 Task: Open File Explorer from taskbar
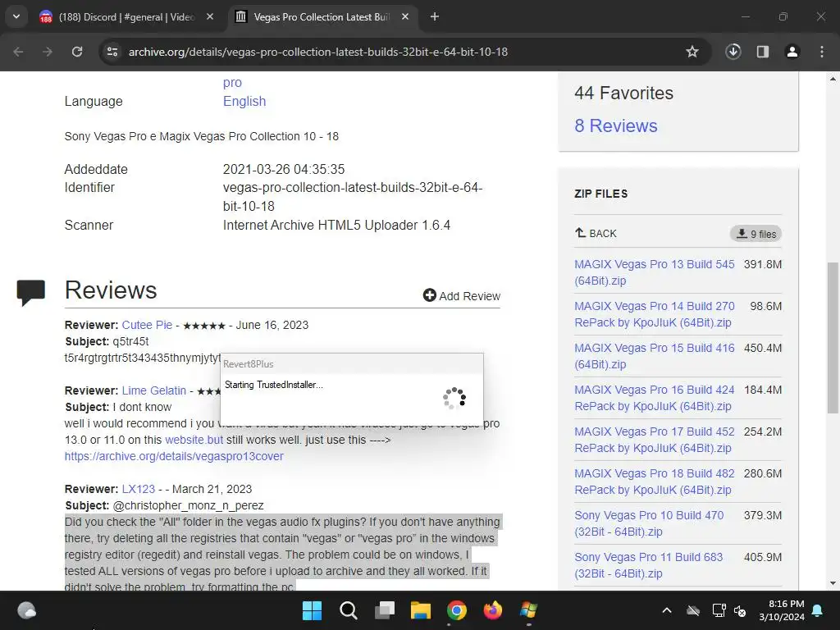pyautogui.click(x=421, y=610)
